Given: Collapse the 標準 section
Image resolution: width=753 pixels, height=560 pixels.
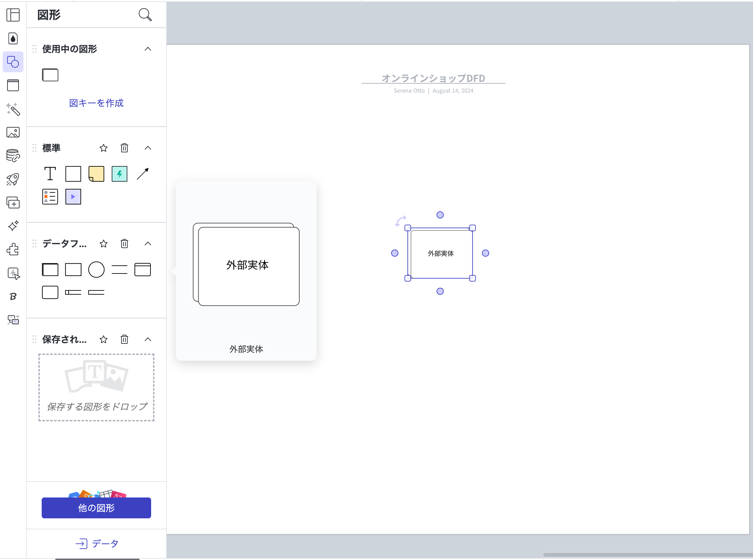Looking at the screenshot, I should coord(148,148).
